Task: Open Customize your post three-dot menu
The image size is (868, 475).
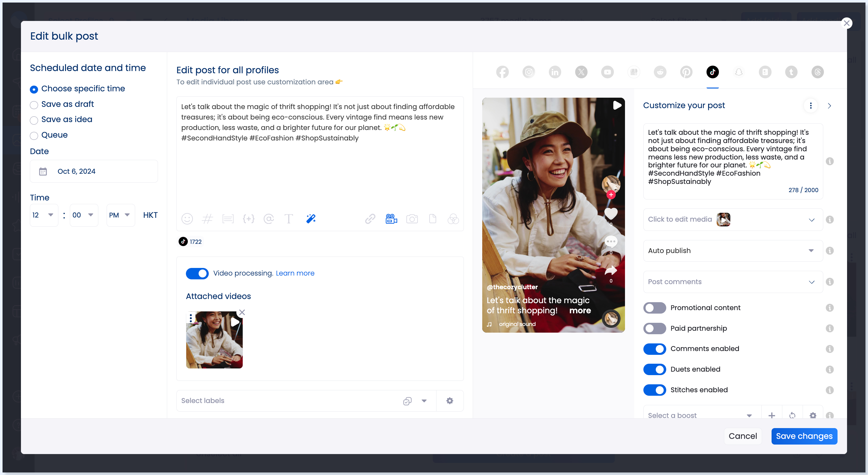Action: (811, 106)
